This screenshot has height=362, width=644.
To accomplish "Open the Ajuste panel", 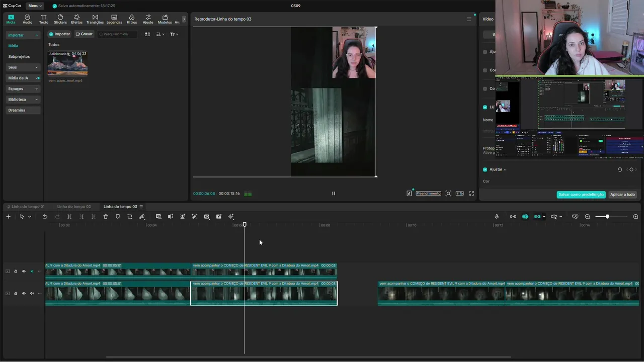I will click(148, 19).
